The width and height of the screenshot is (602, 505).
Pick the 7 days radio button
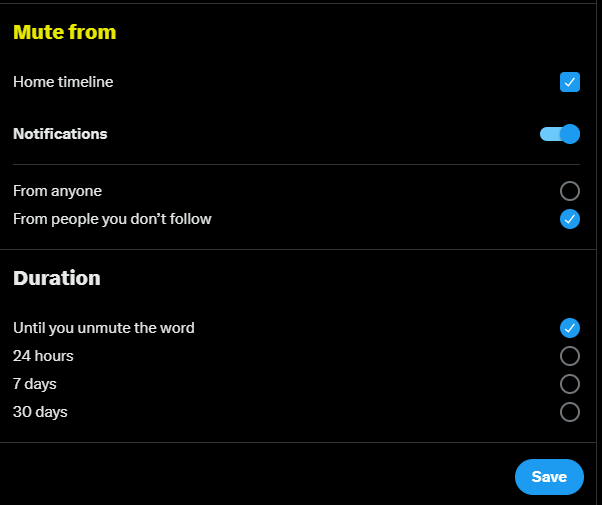pos(570,384)
